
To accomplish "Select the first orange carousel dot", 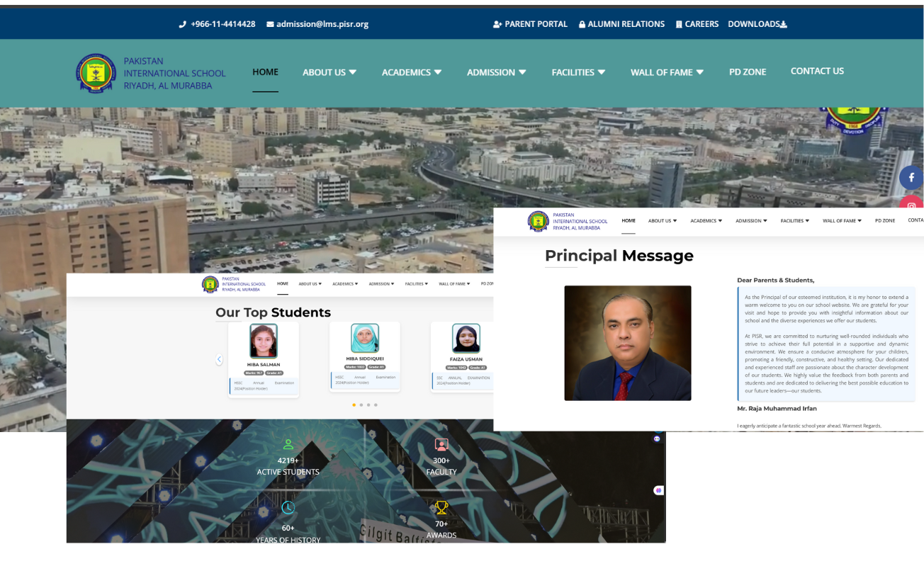I will (354, 405).
